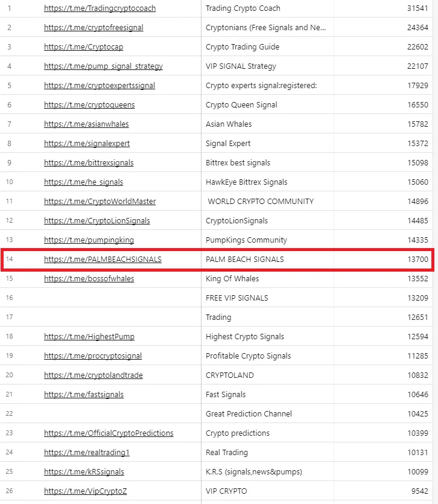Open the t.me/cryptofreesignal link
The image size is (438, 504).
94,28
